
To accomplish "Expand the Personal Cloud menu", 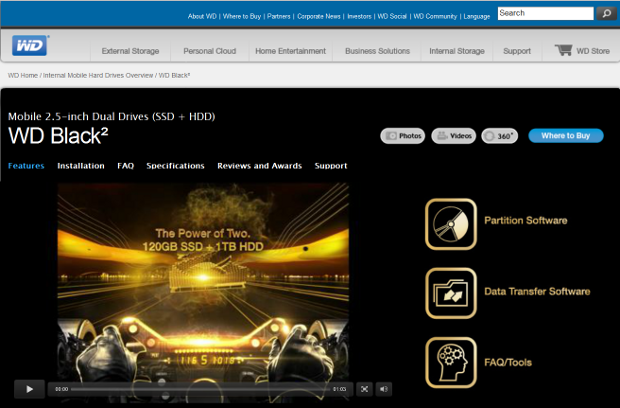I will (x=212, y=51).
